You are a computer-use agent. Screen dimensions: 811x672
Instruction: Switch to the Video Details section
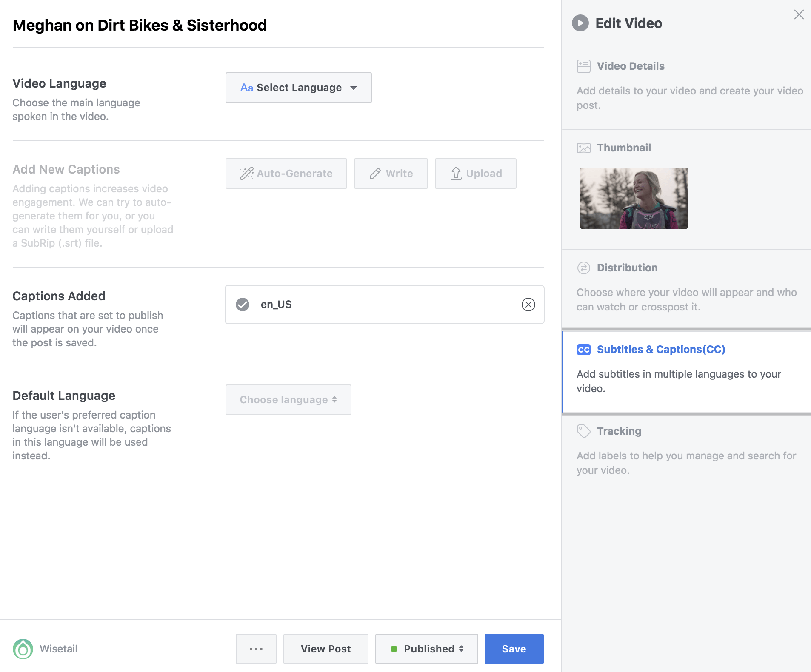[630, 66]
